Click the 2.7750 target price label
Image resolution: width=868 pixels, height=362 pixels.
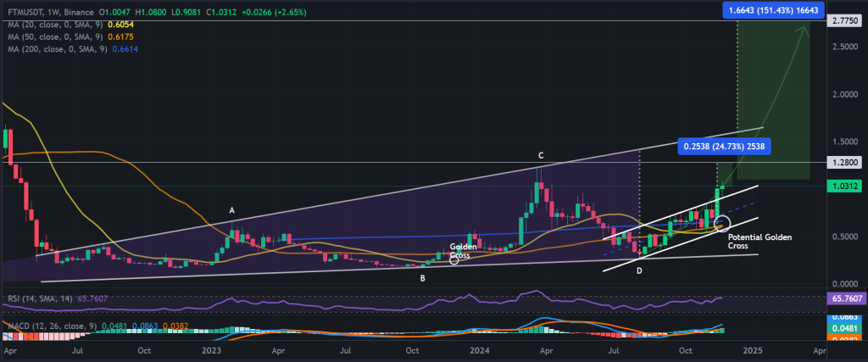point(845,19)
